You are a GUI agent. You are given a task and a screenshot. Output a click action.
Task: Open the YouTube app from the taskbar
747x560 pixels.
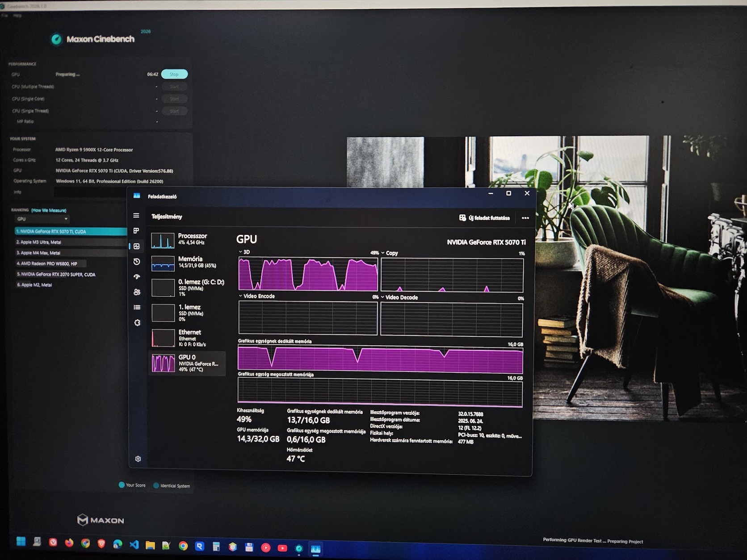click(x=282, y=548)
